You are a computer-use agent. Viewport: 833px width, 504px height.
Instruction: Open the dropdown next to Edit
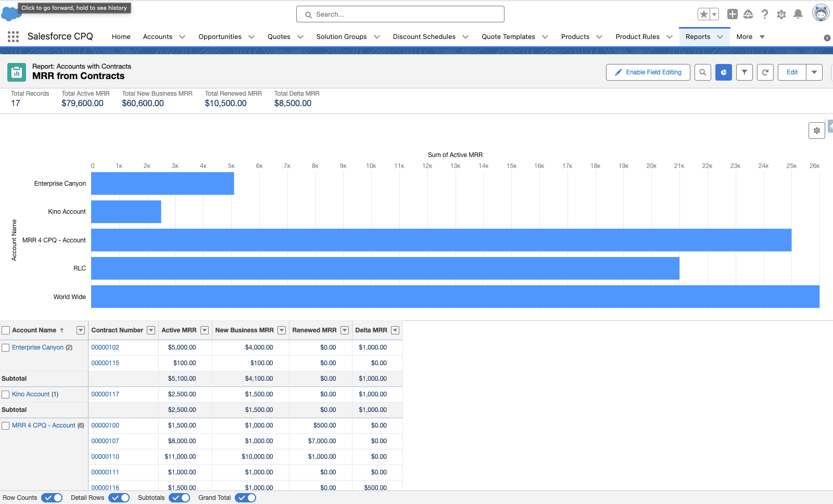814,72
